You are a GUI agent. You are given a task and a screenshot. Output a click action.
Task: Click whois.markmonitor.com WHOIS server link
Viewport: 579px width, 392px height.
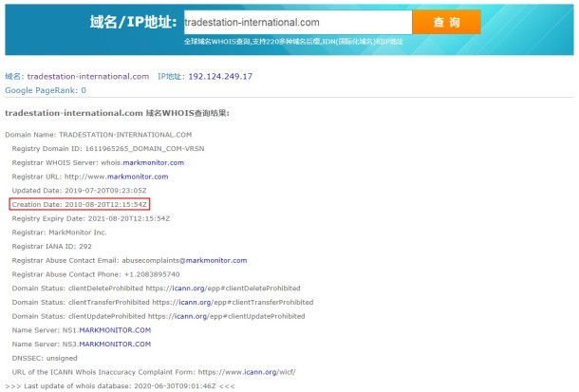(x=153, y=163)
